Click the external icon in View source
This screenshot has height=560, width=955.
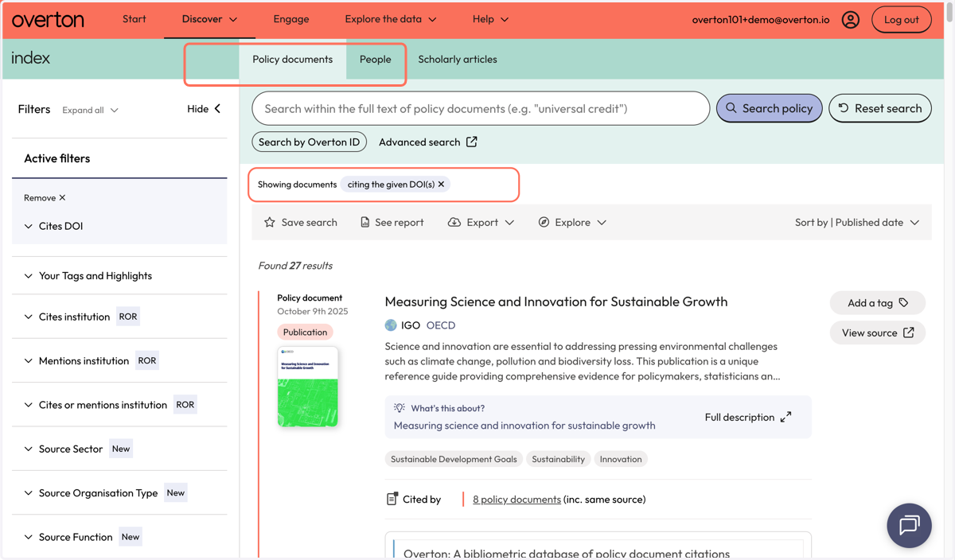(908, 332)
